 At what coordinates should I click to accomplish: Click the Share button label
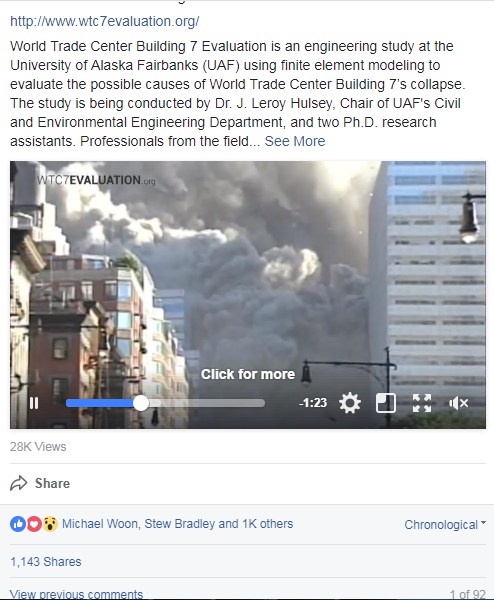(x=52, y=483)
